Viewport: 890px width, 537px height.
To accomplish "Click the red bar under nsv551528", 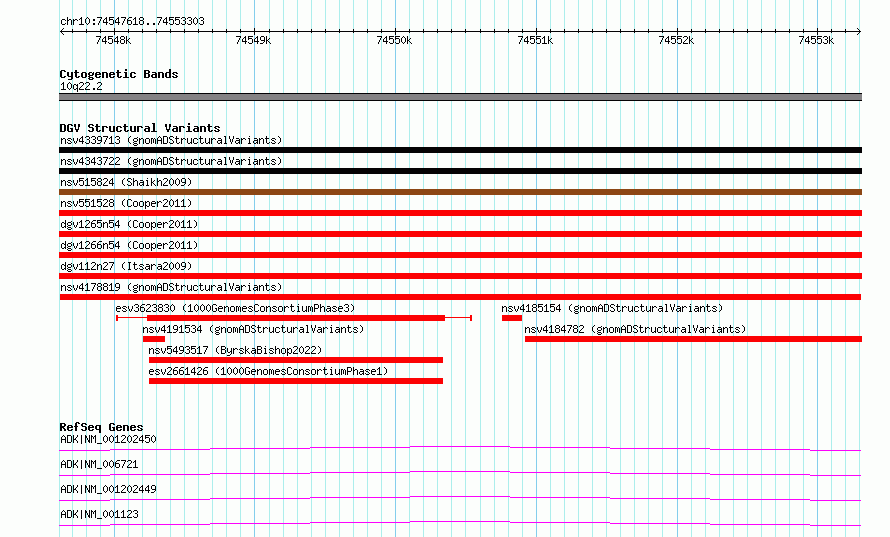I will point(460,213).
